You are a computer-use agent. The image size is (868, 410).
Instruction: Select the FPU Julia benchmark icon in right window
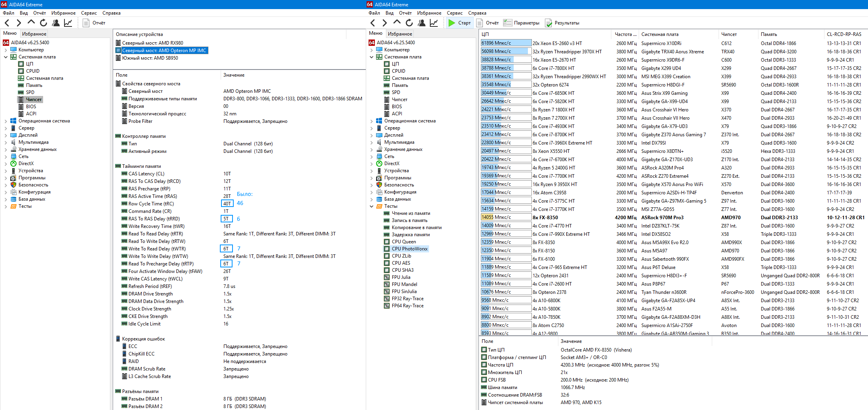coord(387,277)
